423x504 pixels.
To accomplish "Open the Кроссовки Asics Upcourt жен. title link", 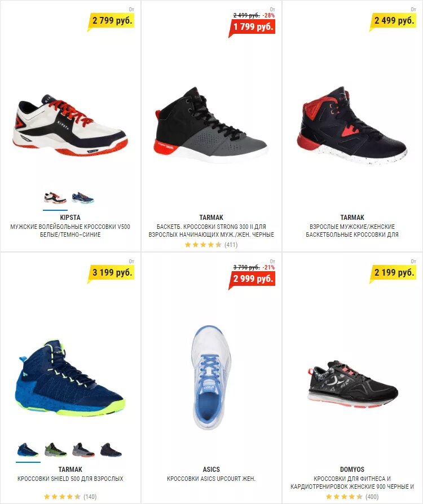I will coord(211,479).
